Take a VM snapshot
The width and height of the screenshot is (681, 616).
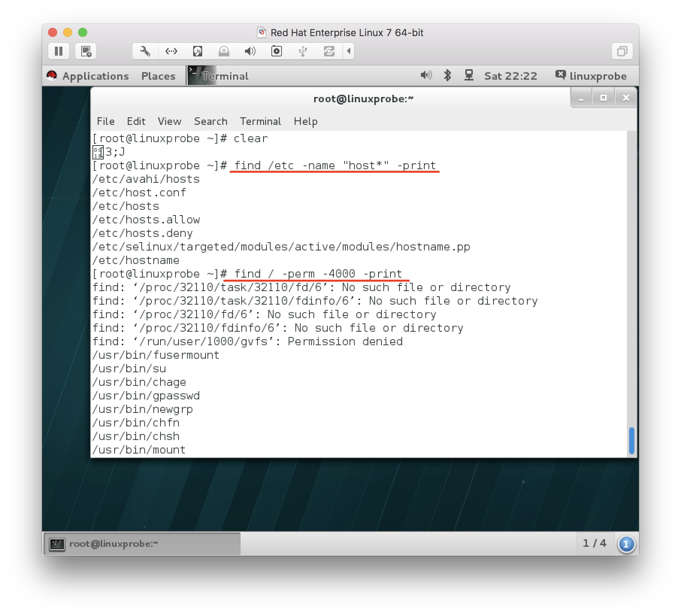click(86, 51)
